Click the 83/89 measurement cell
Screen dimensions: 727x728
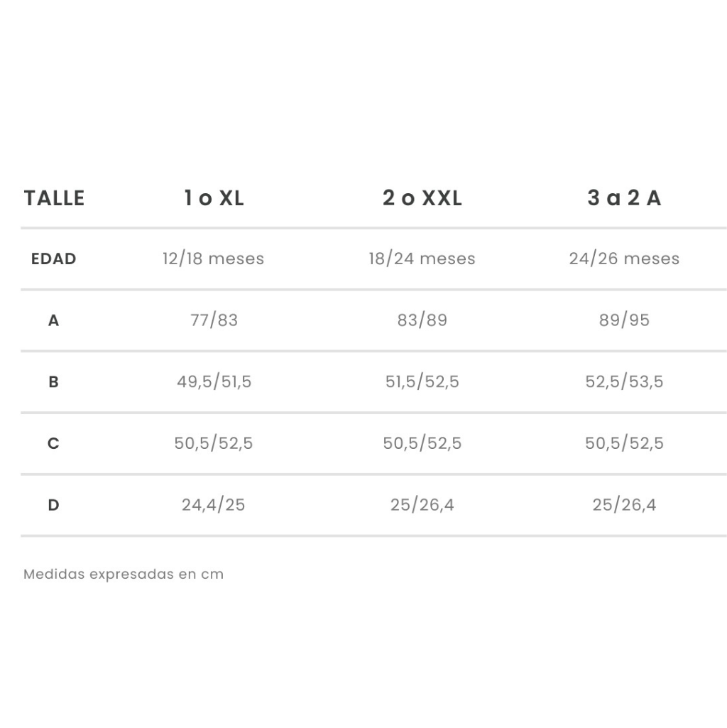point(422,320)
